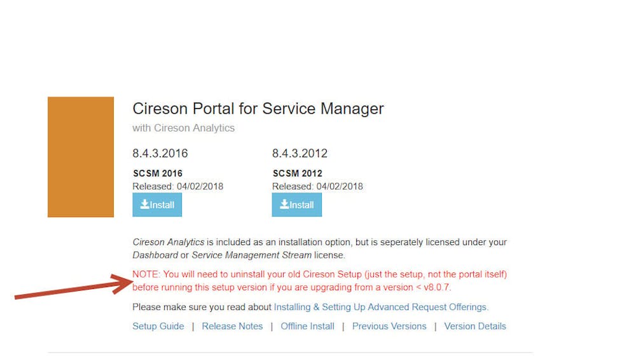Click the Cireson Portal for Service Manager heading
636x364 pixels.
(258, 109)
